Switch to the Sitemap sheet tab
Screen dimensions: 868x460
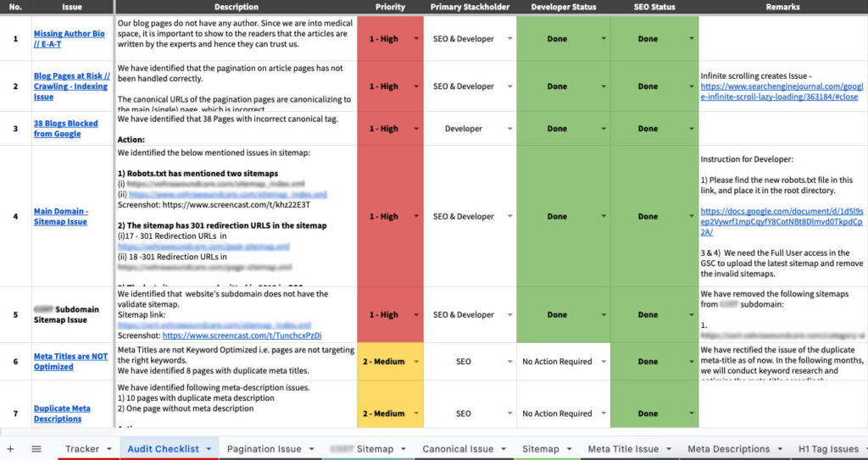[x=540, y=449]
